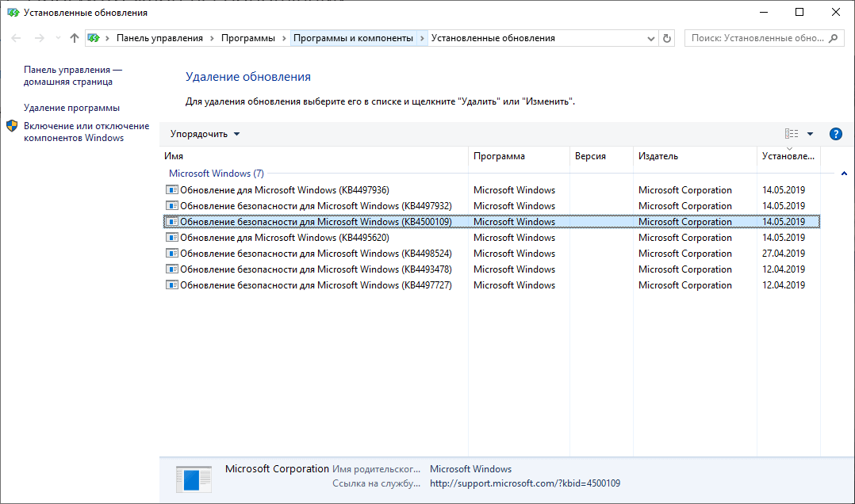Click the shield icon beside KB4497932
The image size is (855, 504).
(172, 205)
